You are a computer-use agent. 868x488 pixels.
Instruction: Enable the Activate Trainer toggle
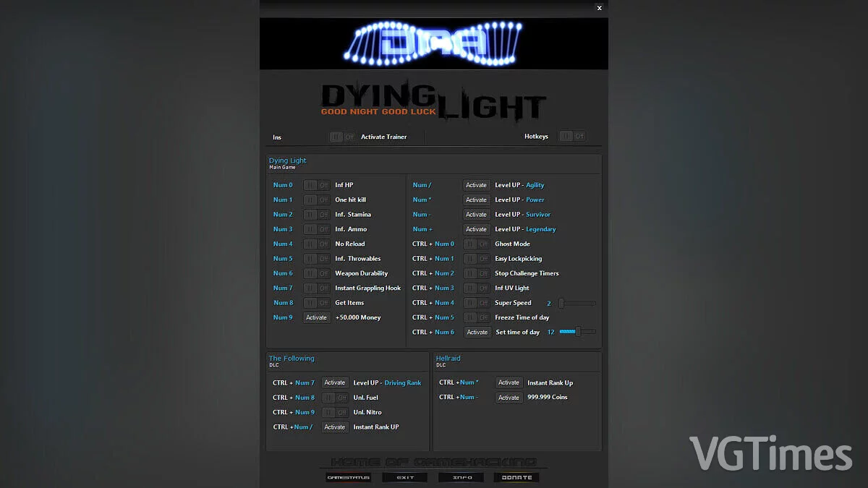[341, 137]
